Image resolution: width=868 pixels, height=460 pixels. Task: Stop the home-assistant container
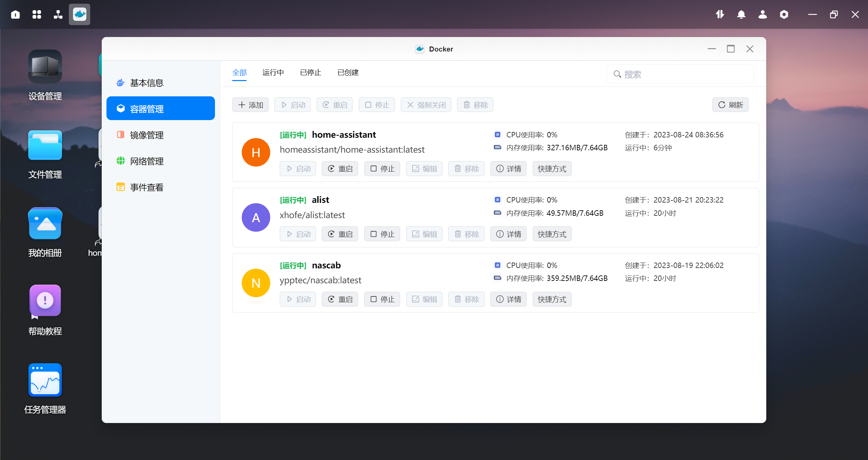point(382,169)
